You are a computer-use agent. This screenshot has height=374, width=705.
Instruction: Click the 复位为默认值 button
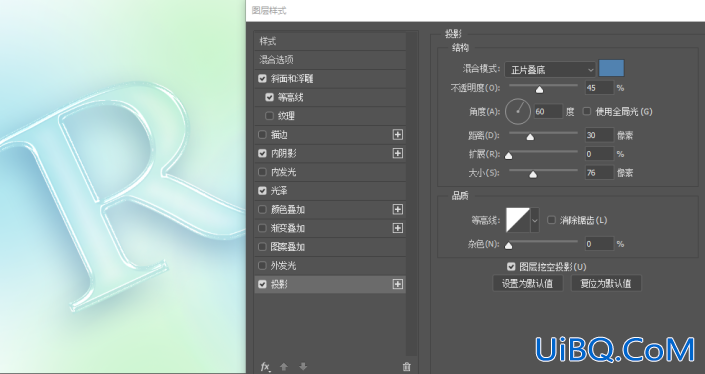point(606,284)
